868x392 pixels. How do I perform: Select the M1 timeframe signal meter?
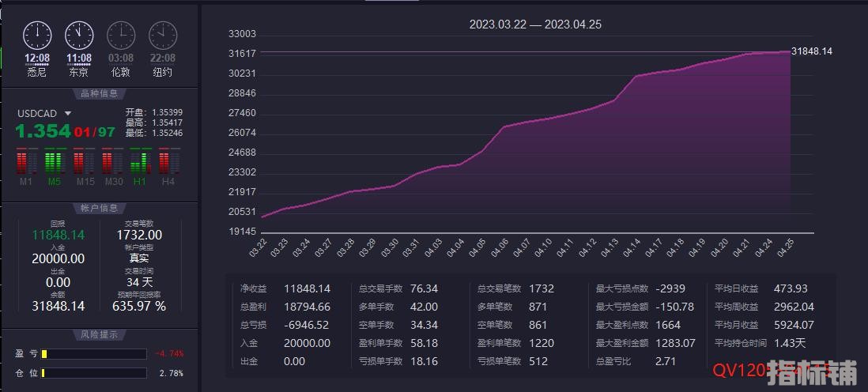coord(26,163)
